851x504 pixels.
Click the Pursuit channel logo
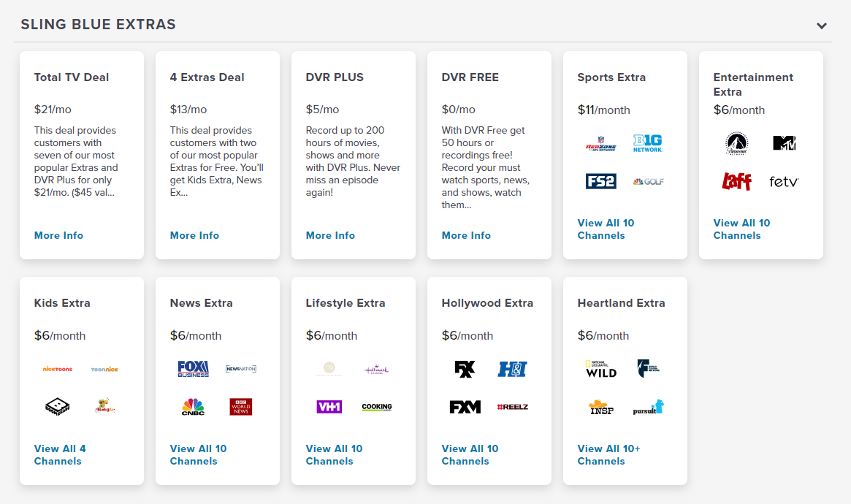pos(648,407)
